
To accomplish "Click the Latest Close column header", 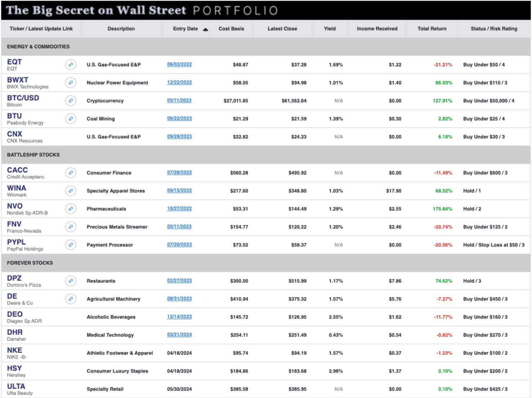I will (x=282, y=28).
